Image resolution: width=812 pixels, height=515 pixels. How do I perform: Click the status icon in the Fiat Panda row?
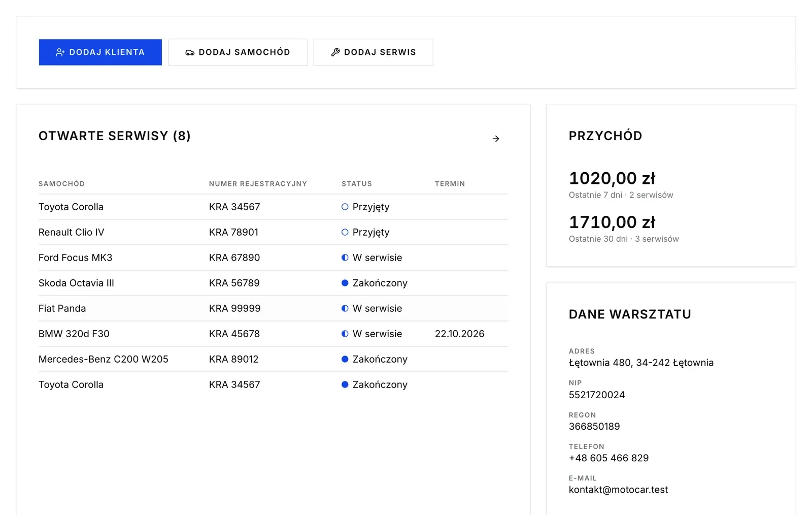click(x=345, y=308)
